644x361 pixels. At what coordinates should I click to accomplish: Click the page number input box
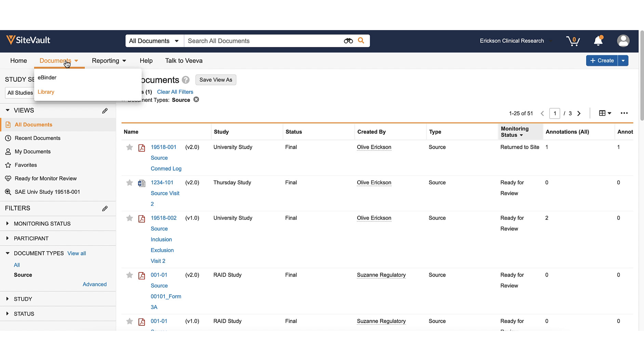pos(554,113)
